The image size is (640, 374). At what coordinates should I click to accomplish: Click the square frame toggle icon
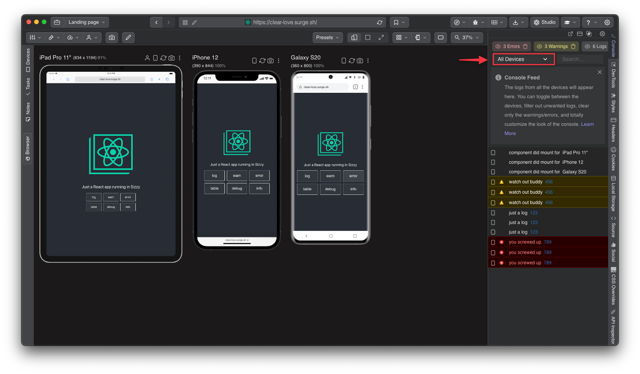[x=368, y=38]
